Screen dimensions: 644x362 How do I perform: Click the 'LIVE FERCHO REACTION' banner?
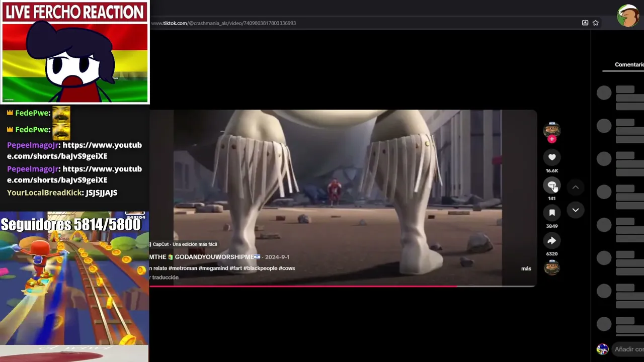coord(74,12)
